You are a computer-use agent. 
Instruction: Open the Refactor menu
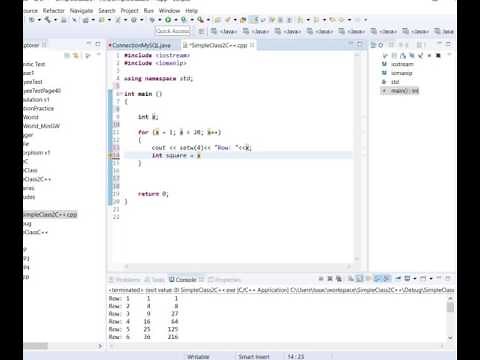(x=53, y=11)
